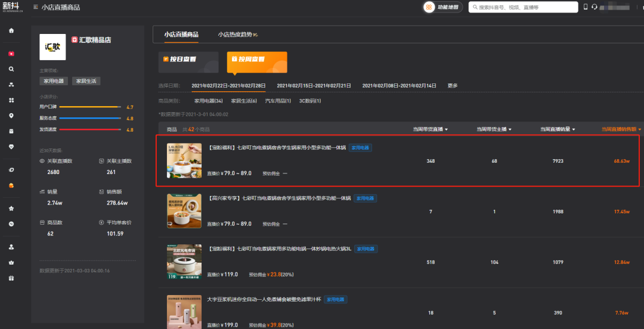Screen dimensions: 644x329
Task: Open the 小店直播商品 tab
Action: [x=181, y=35]
